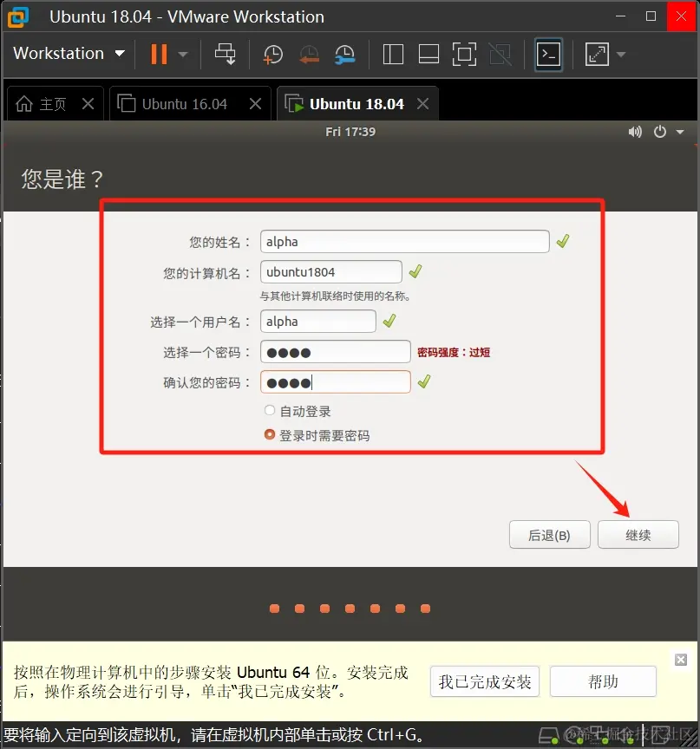Open the power options dropdown beside pause
The image size is (700, 749).
point(183,54)
